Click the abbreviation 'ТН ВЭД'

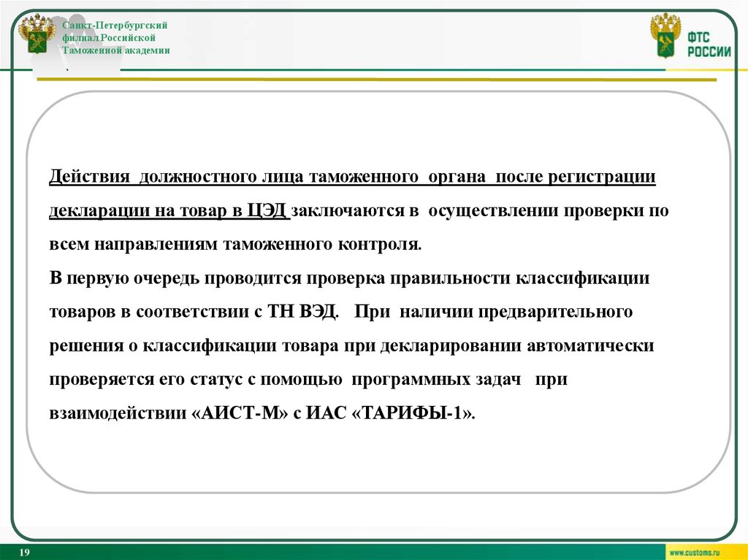point(302,312)
